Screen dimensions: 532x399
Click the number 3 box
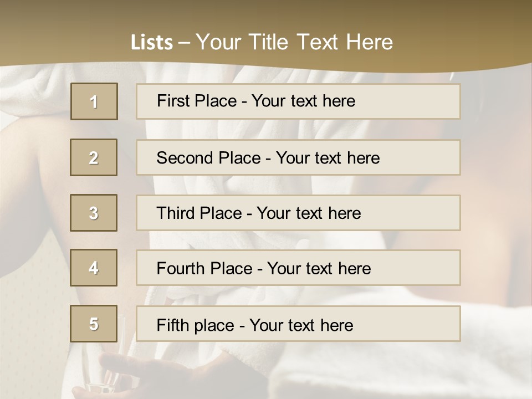coord(94,213)
